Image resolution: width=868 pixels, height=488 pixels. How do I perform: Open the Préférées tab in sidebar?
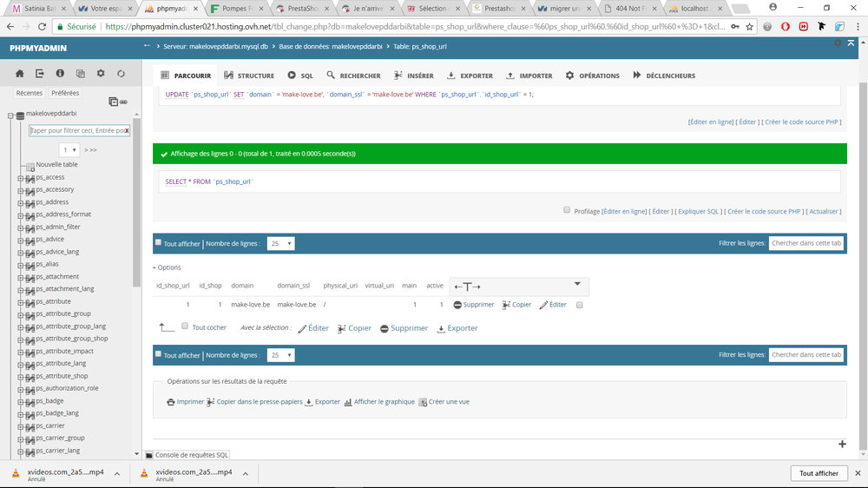[65, 93]
